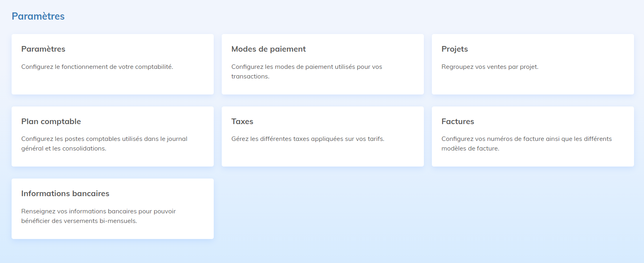The image size is (644, 263).
Task: Click the 'Taxes' card title
Action: tap(242, 121)
